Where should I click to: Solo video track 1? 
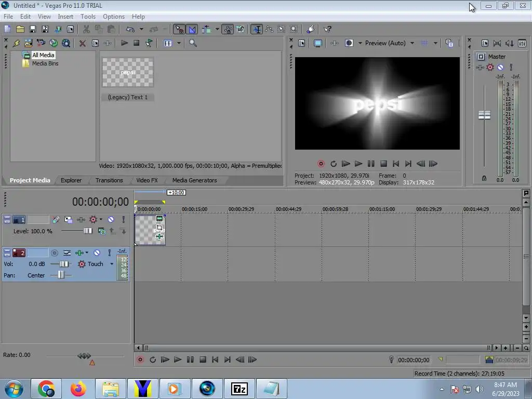click(124, 220)
